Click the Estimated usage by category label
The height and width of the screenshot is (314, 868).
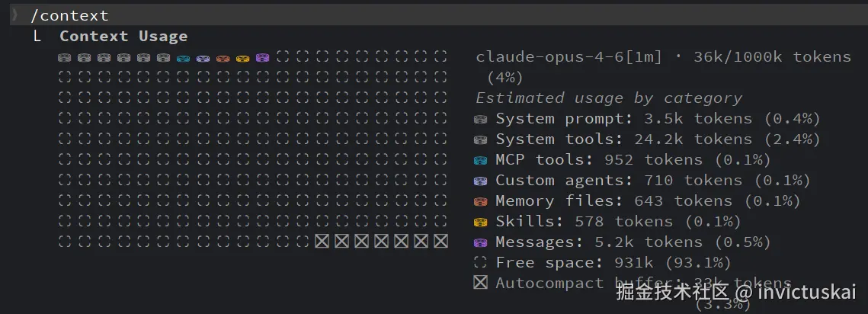click(609, 98)
